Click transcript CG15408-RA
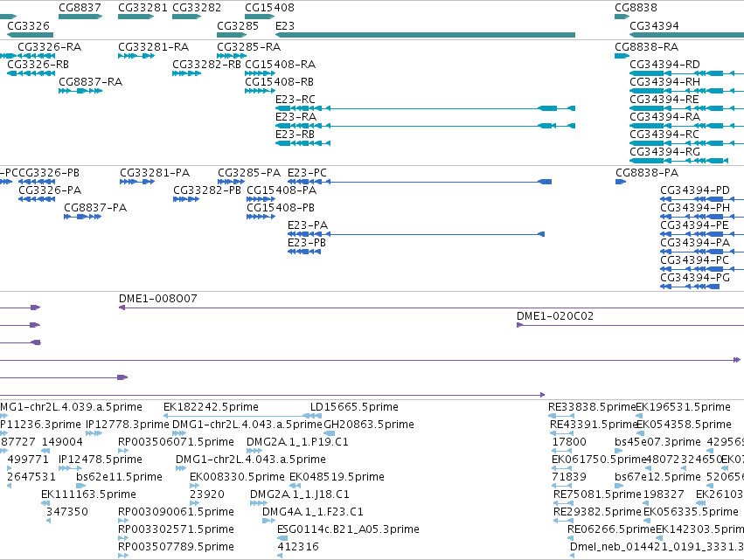744x560 pixels. 280,65
